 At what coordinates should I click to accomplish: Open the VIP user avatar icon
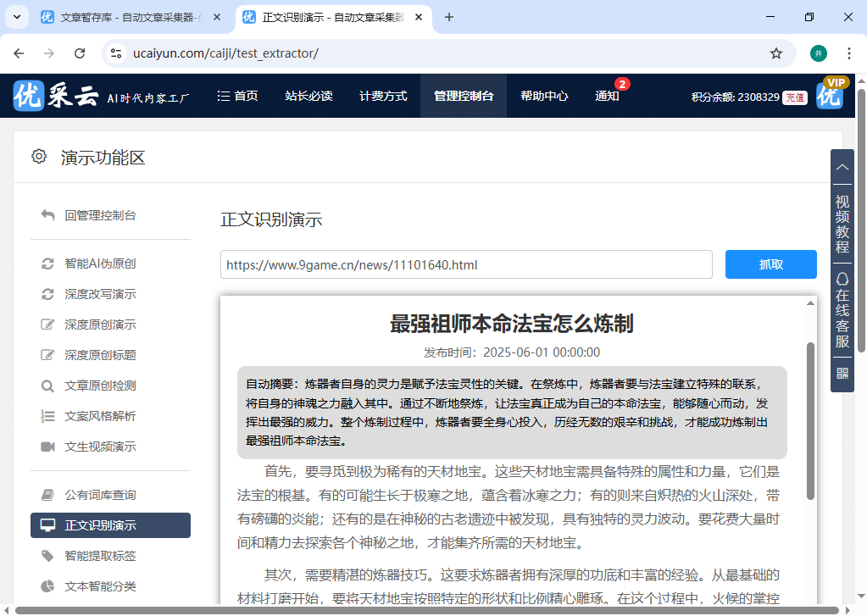[830, 95]
